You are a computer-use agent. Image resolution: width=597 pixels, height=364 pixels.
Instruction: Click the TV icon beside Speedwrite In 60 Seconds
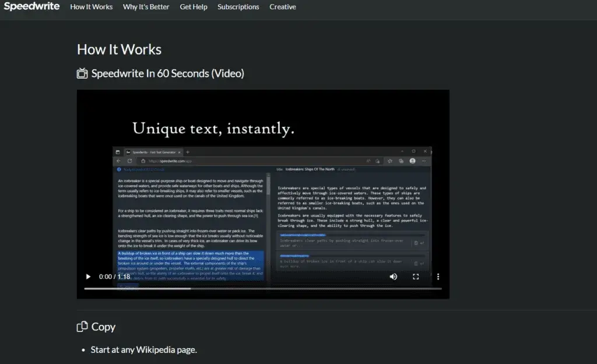tap(82, 73)
